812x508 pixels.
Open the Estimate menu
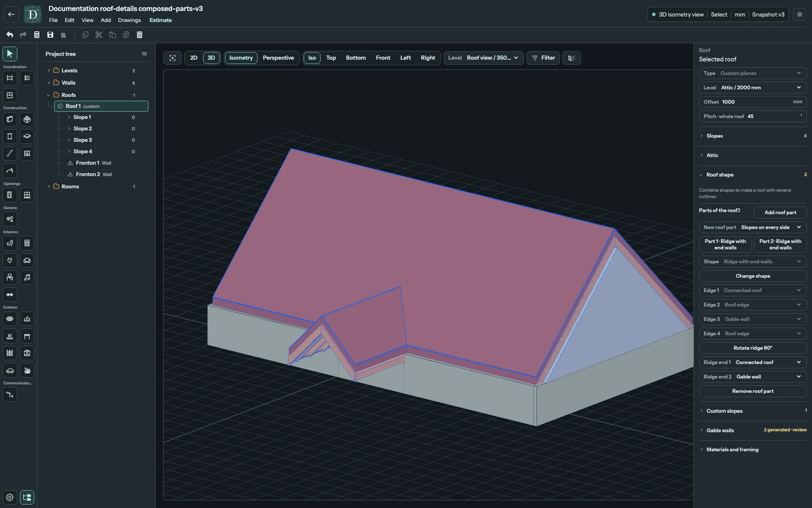[161, 20]
